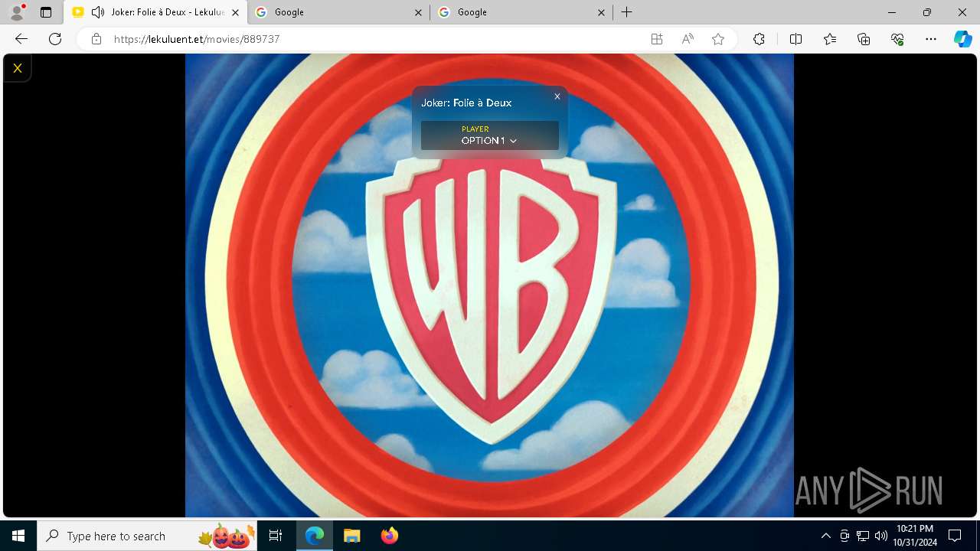Open the Extensions menu
980x551 pixels.
(759, 39)
